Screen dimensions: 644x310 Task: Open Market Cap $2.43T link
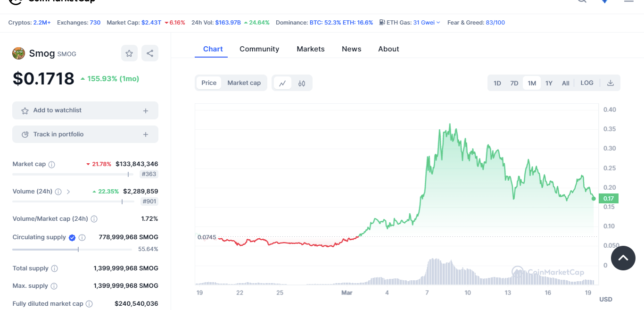(x=151, y=23)
